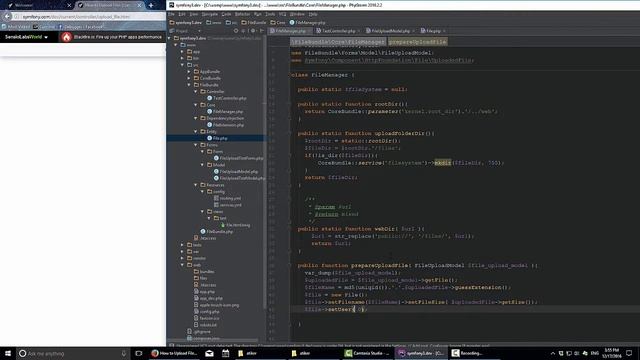Collapse the symfony3.dev project root
This screenshot has width=640, height=360.
pyautogui.click(x=169, y=38)
